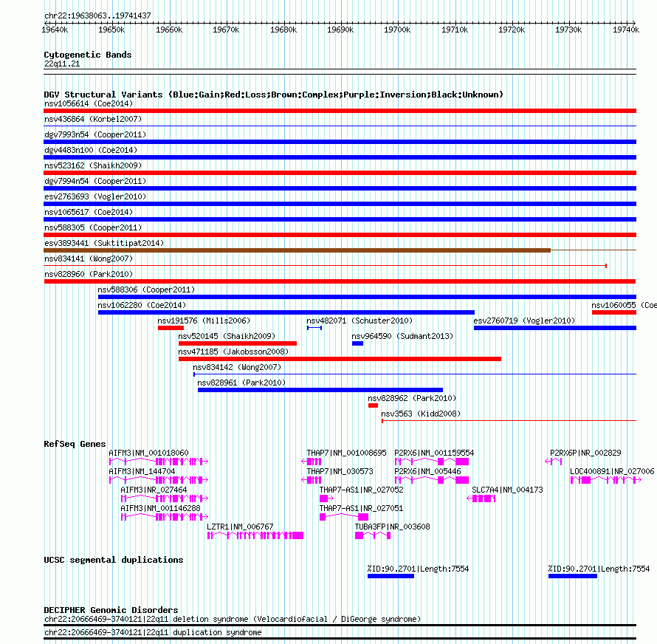Open the THAP7|NM_030573 gene glyph
The image size is (657, 644).
coord(312,480)
